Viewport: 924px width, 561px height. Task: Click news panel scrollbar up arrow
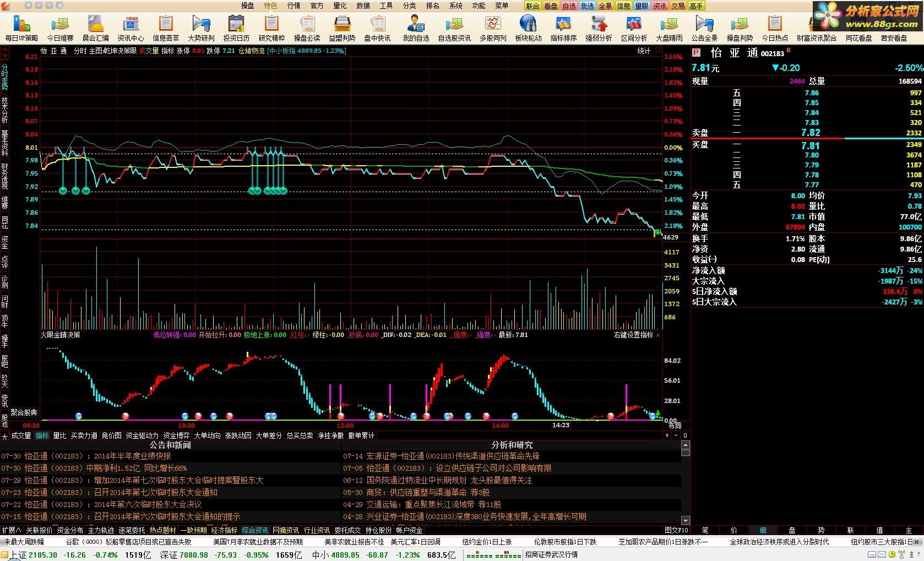click(x=686, y=445)
